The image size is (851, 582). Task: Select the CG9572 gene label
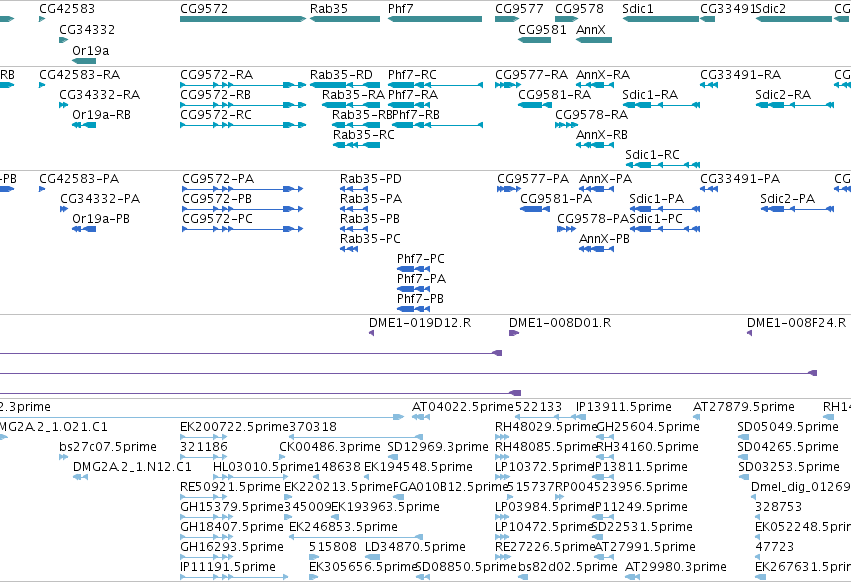(204, 9)
